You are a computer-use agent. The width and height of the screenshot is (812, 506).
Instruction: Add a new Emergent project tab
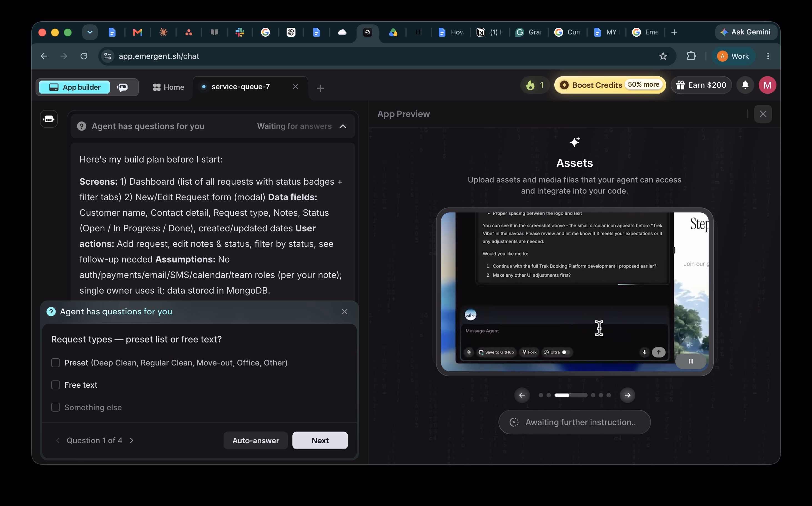(320, 88)
